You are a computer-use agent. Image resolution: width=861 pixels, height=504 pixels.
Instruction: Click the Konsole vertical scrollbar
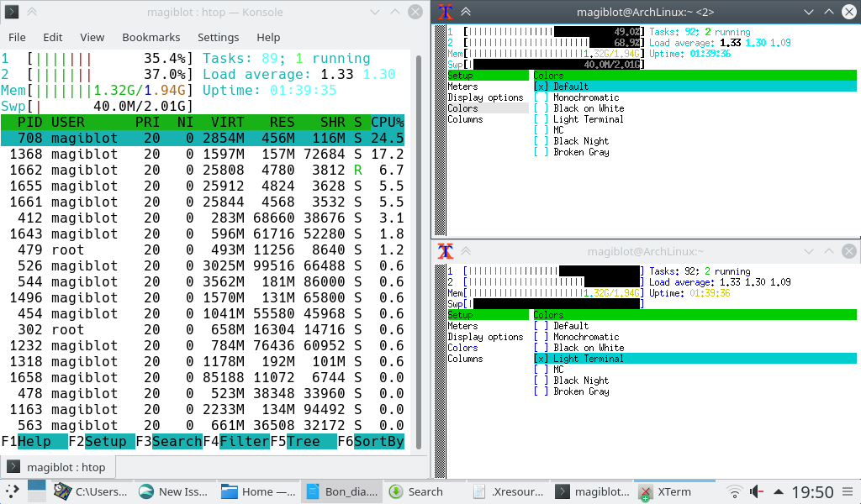click(419, 252)
